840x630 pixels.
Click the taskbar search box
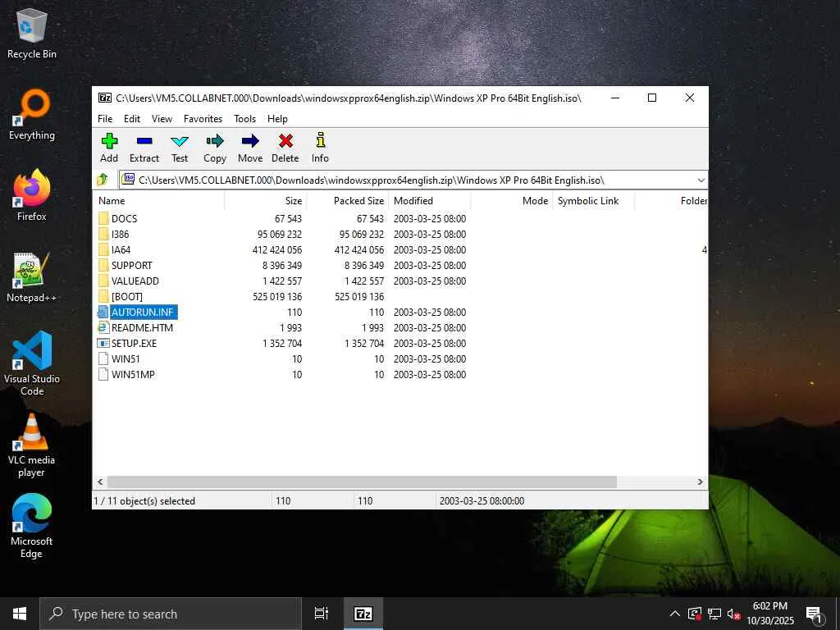coord(171,614)
